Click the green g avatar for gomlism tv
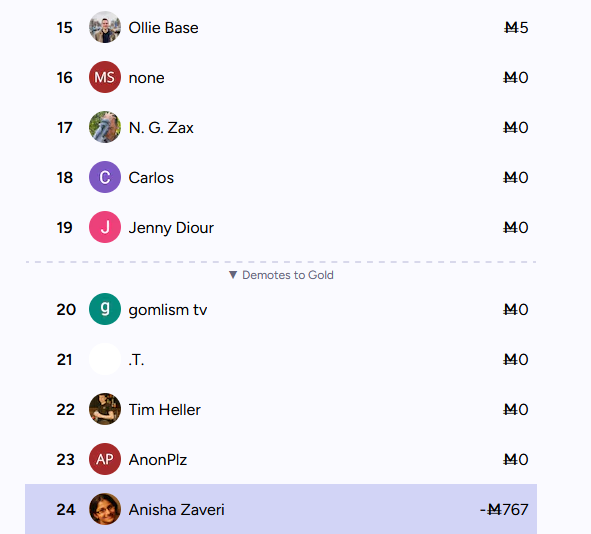This screenshot has height=534, width=591. pos(105,309)
